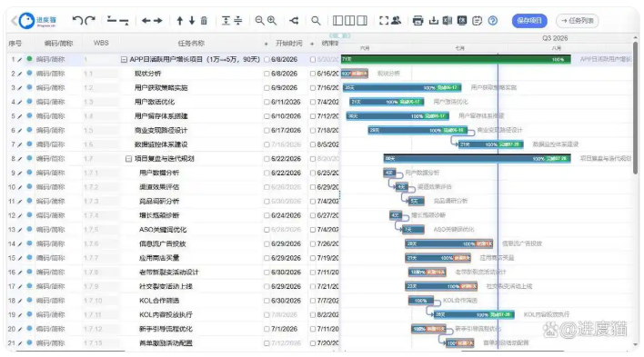
Task: Click the 序号 column header
Action: (x=15, y=44)
